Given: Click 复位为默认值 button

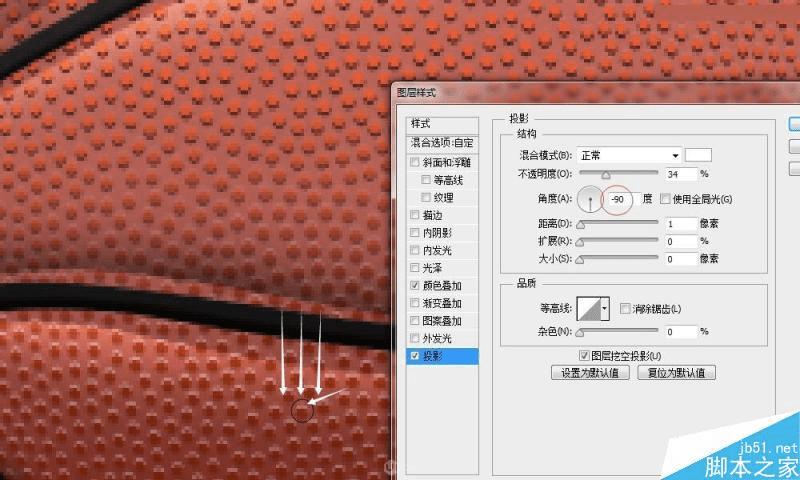Looking at the screenshot, I should coord(676,373).
